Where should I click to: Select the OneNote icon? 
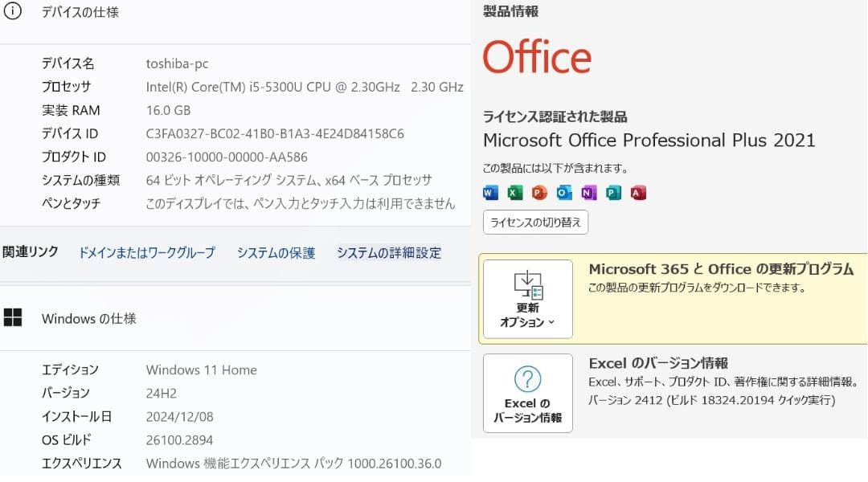[x=589, y=193]
